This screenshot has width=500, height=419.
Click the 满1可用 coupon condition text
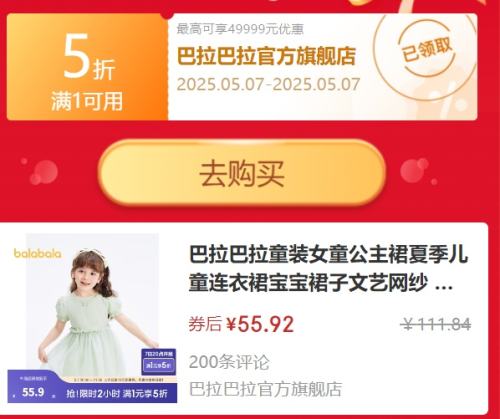(x=87, y=101)
